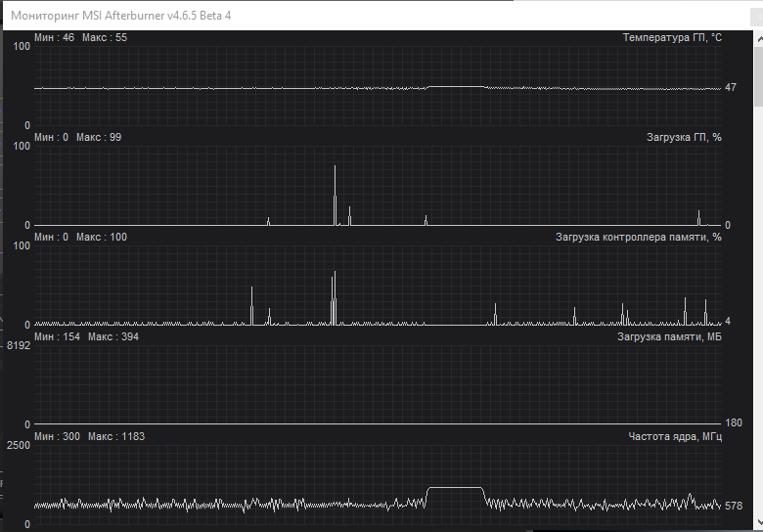Click the 'Загрузка ГП, %' graph label
Viewport: 763px width, 532px height.
[684, 137]
